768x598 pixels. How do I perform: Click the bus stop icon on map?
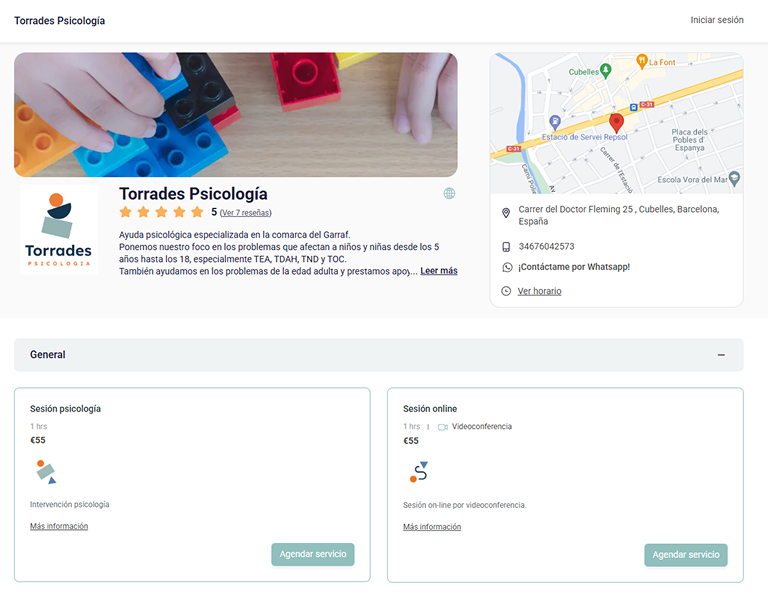click(x=633, y=107)
